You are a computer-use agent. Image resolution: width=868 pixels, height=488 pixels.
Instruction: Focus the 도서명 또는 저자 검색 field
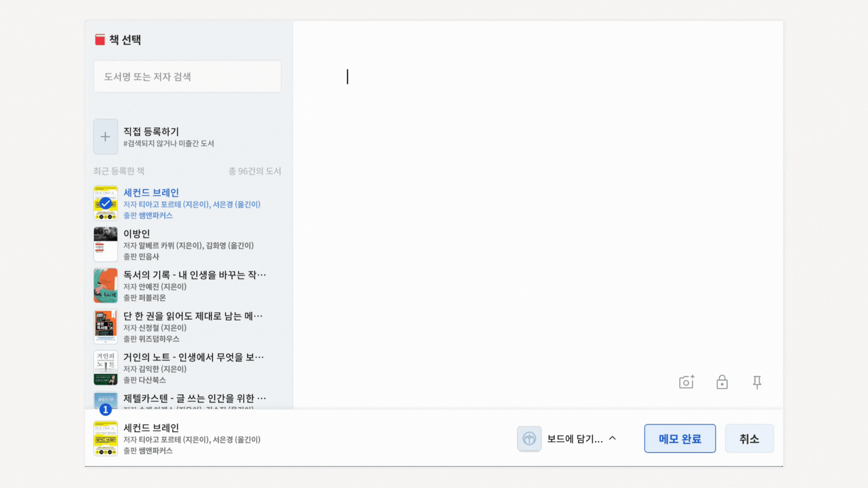click(187, 77)
